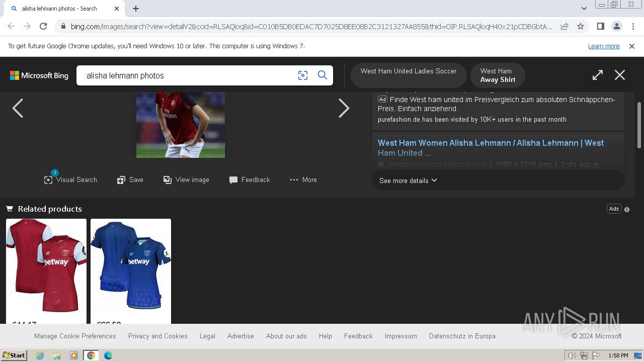Open a new Chrome tab
This screenshot has height=362, width=644.
(x=136, y=9)
